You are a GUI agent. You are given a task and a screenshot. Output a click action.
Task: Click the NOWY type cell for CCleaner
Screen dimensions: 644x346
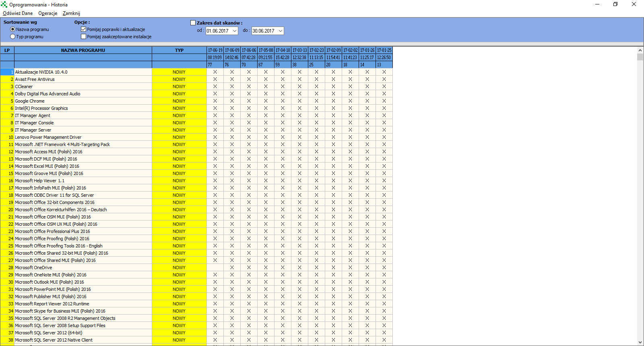click(x=179, y=86)
